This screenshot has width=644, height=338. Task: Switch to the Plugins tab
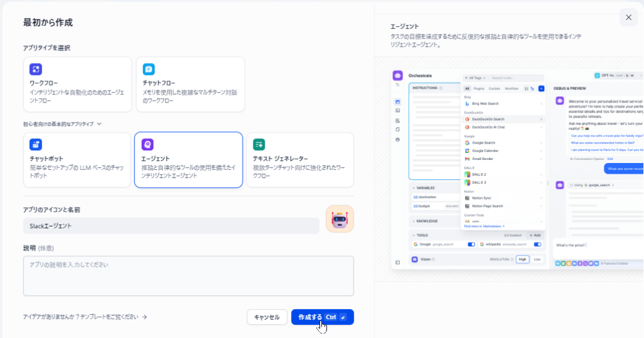[x=477, y=89]
